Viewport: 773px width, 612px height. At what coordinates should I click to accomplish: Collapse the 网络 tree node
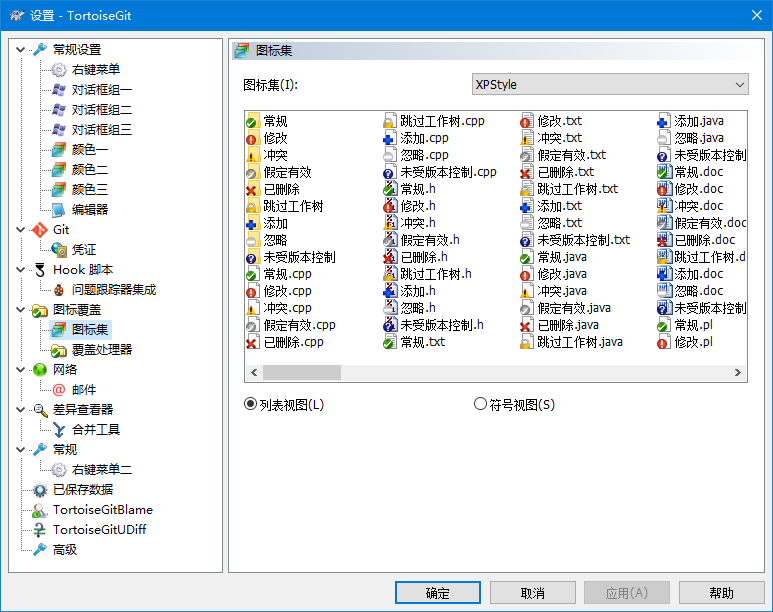point(21,370)
